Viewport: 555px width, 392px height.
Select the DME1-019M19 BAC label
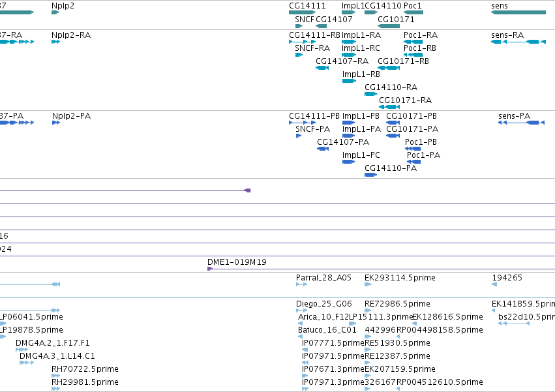[x=237, y=262]
